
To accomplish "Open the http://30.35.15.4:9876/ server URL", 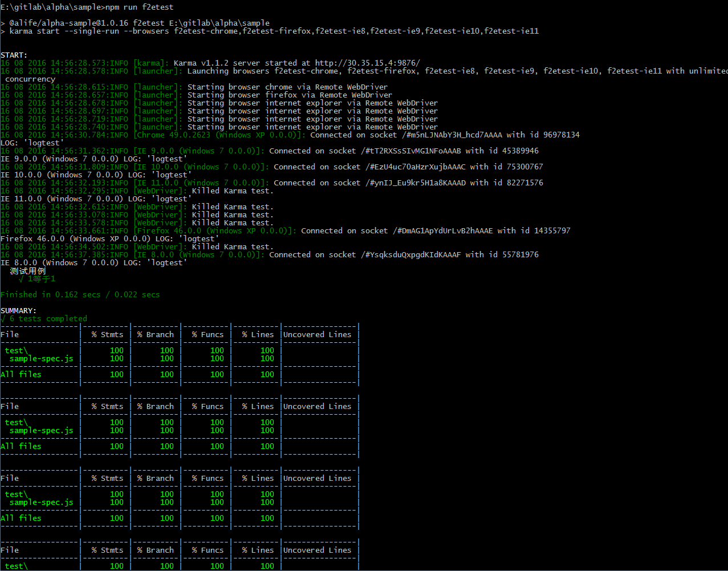I will click(368, 63).
